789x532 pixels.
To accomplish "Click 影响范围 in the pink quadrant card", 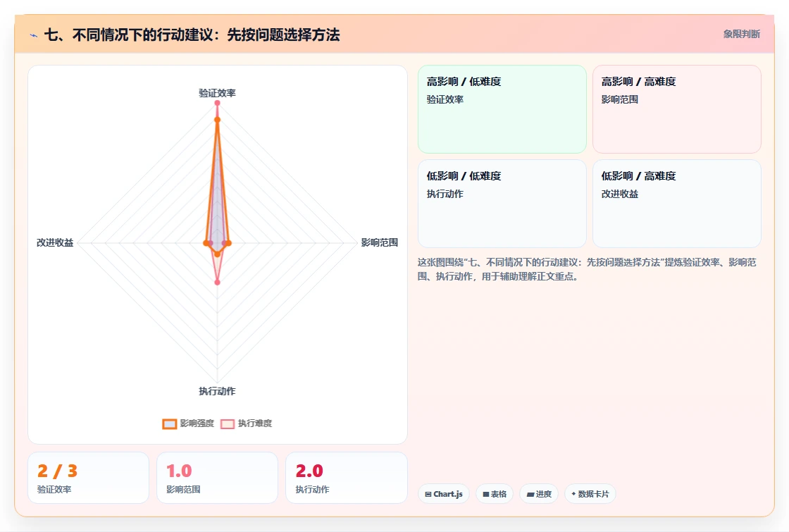I will pyautogui.click(x=619, y=99).
